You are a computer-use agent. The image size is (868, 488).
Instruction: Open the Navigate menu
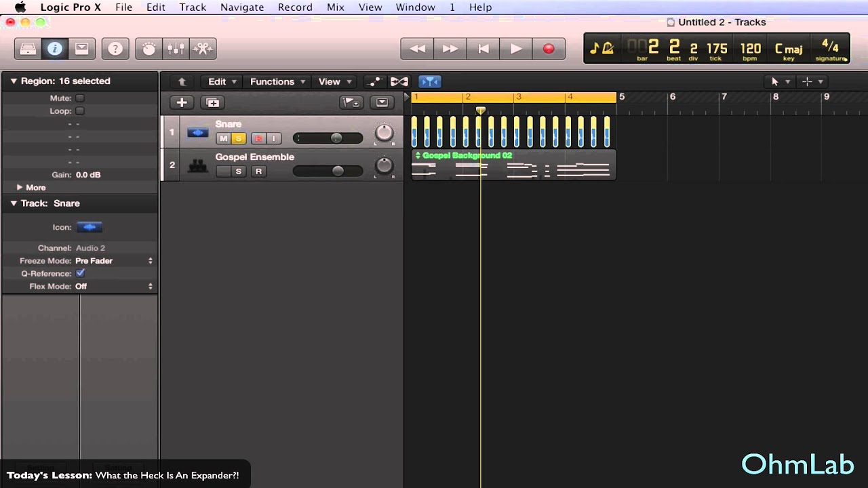242,7
